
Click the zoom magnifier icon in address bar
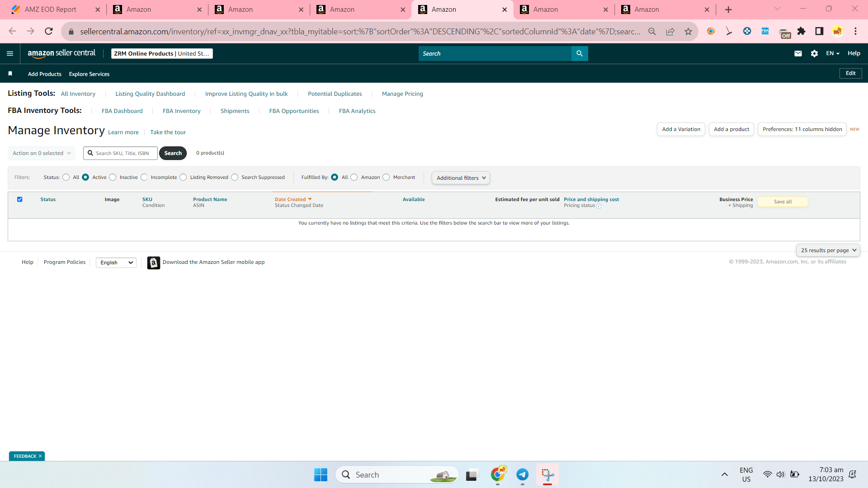(652, 31)
